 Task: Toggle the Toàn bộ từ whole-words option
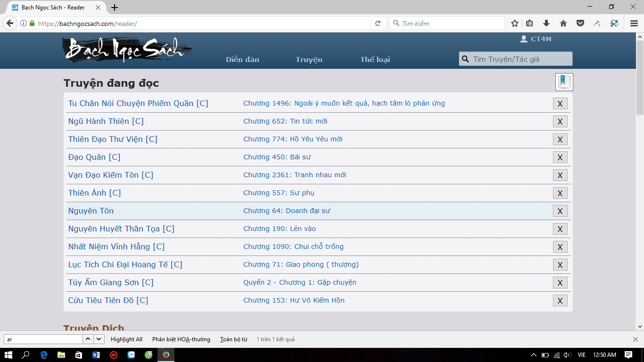(x=233, y=339)
